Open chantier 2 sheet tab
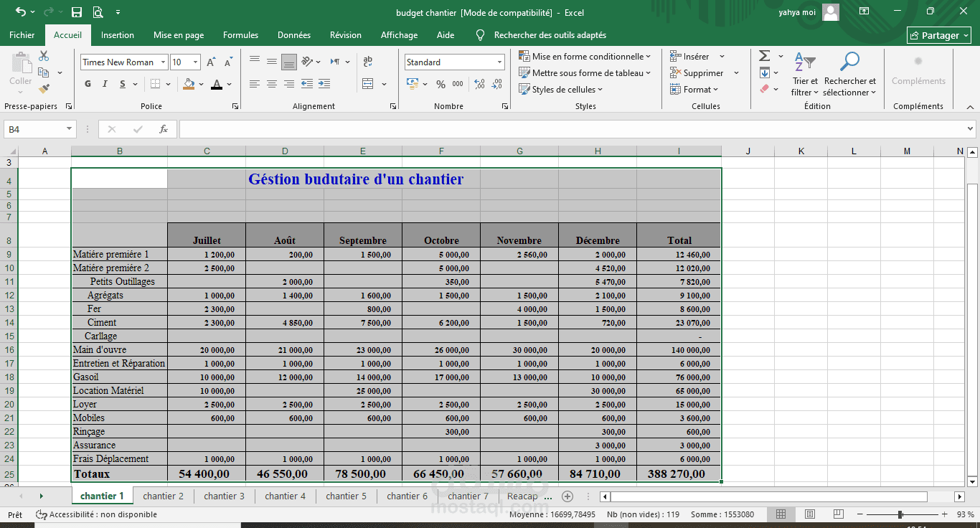This screenshot has height=528, width=980. (x=163, y=496)
